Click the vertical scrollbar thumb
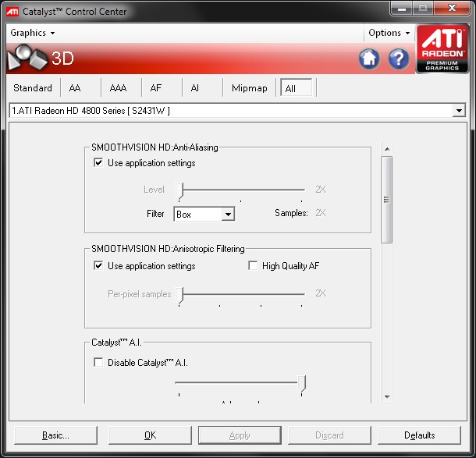 pos(387,200)
